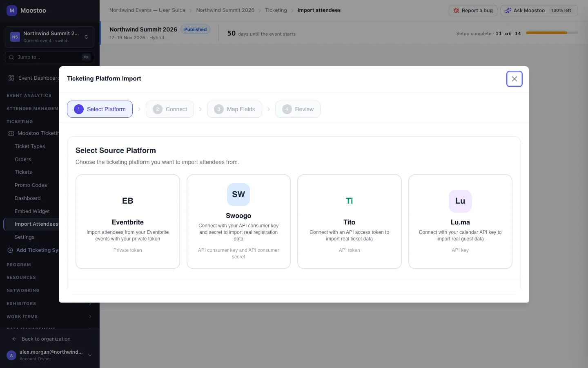Click the "17–19 Nov 2026 · Hybrid" text
This screenshot has width=588, height=368.
(137, 38)
